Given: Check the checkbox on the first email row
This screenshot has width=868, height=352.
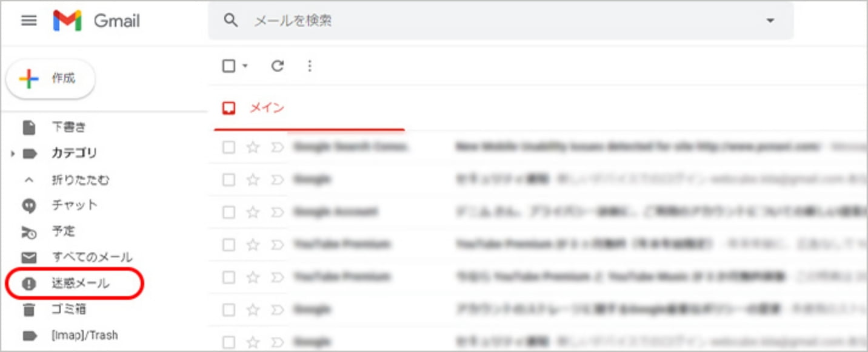Looking at the screenshot, I should (230, 146).
